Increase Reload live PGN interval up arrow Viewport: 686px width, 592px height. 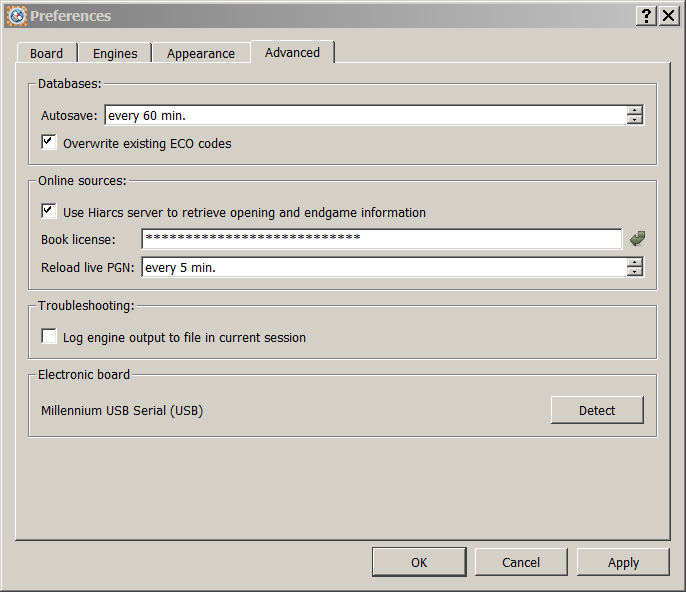(634, 262)
